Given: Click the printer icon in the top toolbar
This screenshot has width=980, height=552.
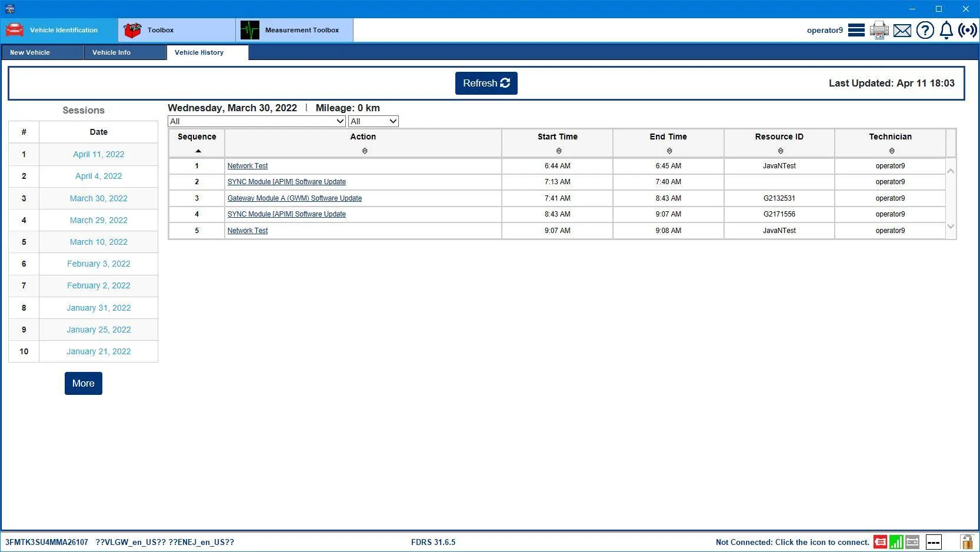Looking at the screenshot, I should (879, 30).
